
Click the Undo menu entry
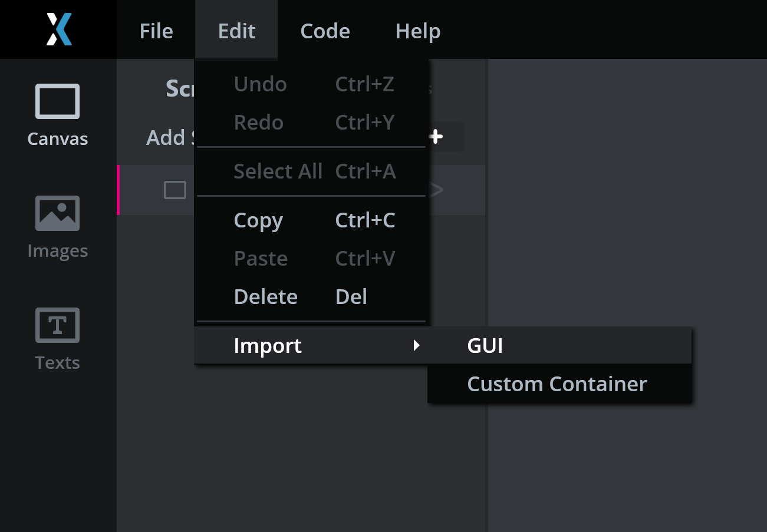coord(260,84)
